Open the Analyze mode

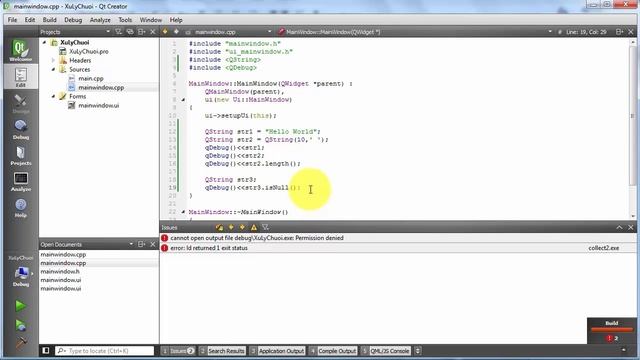point(20,182)
